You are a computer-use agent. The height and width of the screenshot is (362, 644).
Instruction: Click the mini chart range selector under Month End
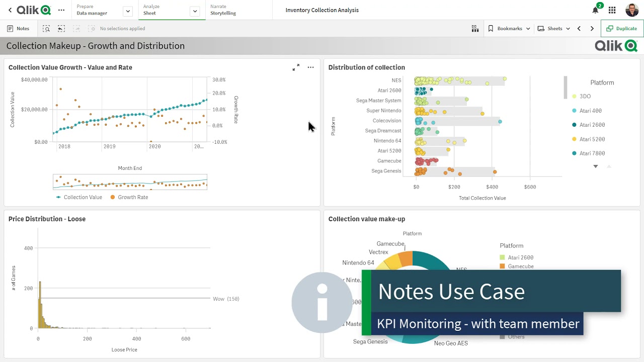click(130, 182)
